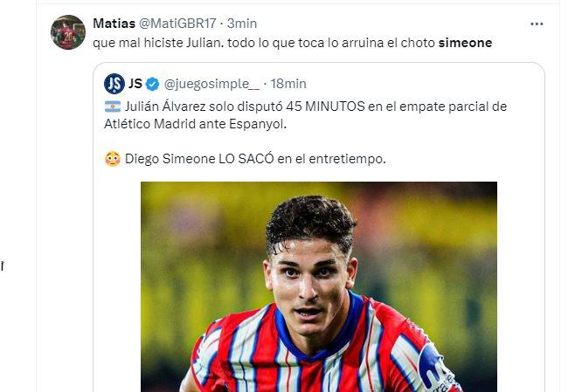
Task: Click the JS account logo avatar
Action: point(114,84)
